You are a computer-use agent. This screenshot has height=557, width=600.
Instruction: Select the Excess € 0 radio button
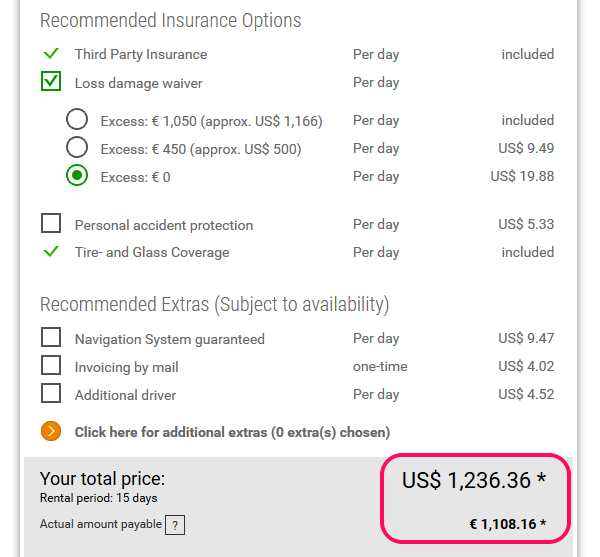(x=77, y=176)
